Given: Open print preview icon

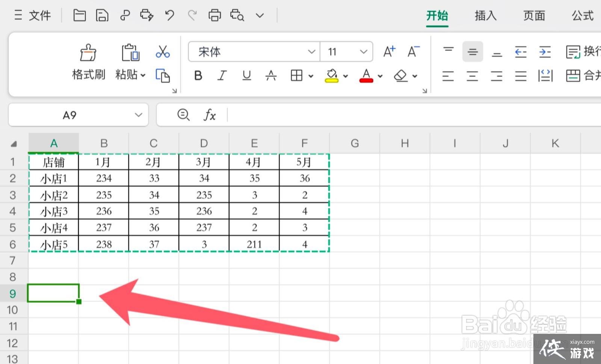Looking at the screenshot, I should [x=237, y=15].
